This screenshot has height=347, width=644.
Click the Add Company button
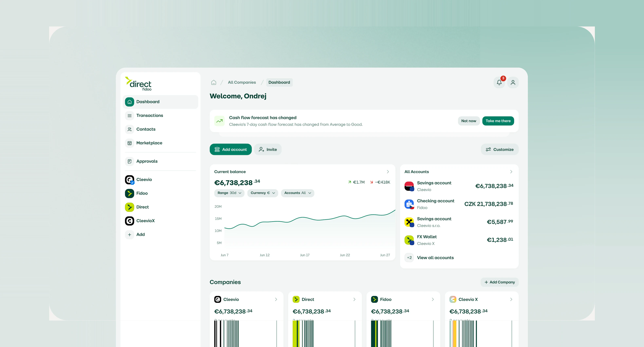[499, 282]
